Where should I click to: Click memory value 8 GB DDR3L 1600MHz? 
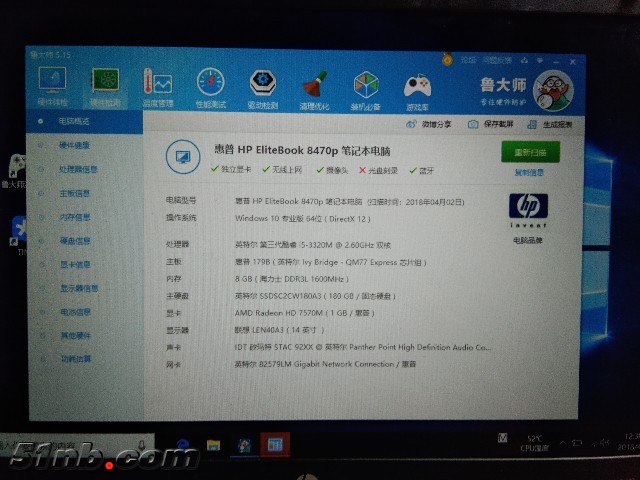click(x=292, y=279)
